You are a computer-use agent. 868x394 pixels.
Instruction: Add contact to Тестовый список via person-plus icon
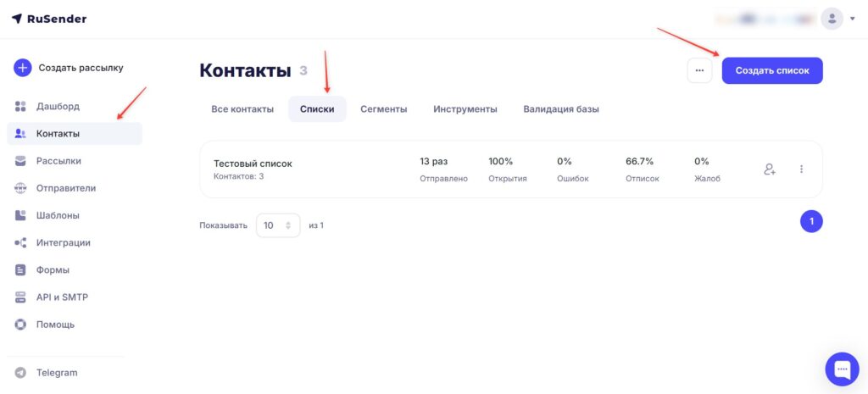770,169
